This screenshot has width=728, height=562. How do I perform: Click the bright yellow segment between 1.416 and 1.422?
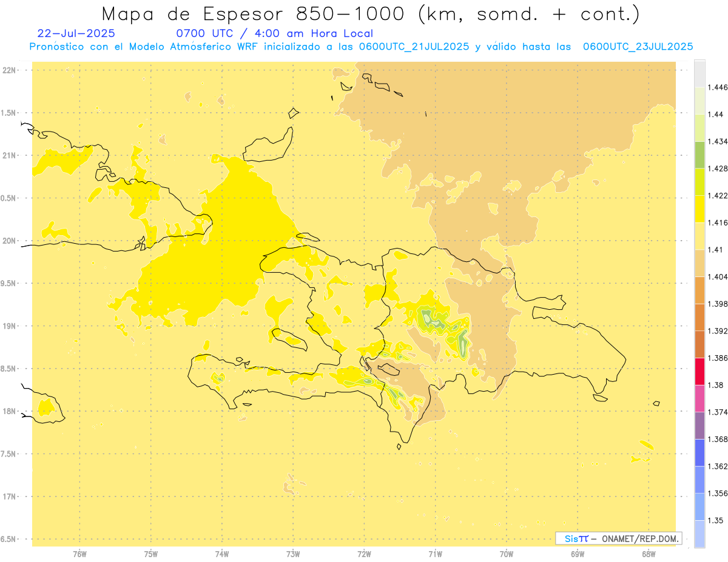point(699,209)
